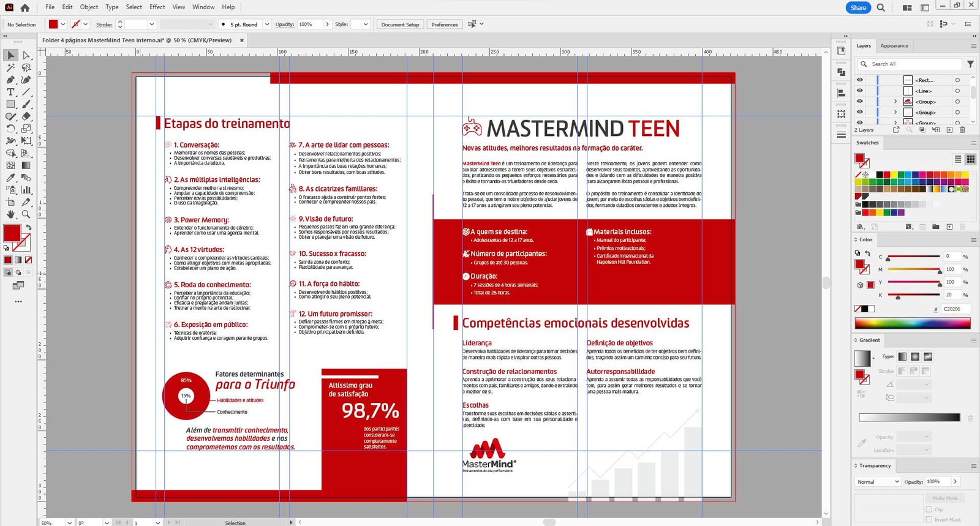Open Swatch Libraries menu icon
980x526 pixels.
[861, 227]
